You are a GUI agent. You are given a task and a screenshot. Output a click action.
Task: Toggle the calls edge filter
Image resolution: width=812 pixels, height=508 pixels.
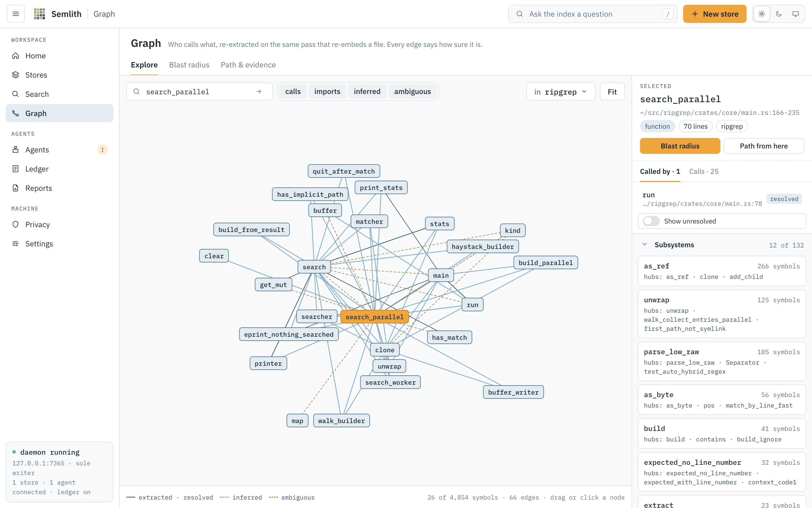tap(293, 91)
